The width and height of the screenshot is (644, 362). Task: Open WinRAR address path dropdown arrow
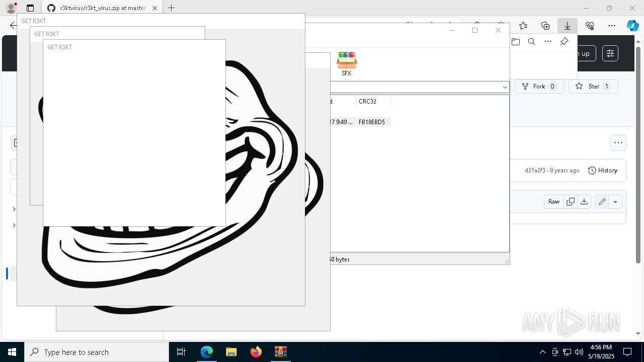(x=505, y=87)
